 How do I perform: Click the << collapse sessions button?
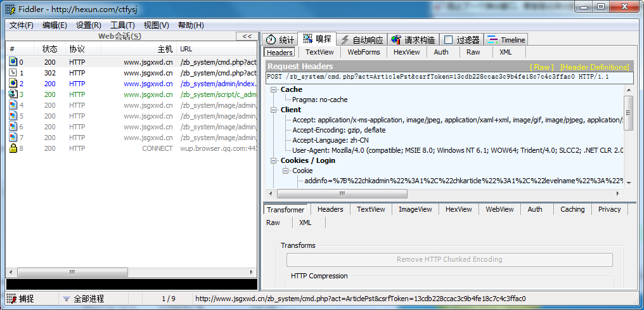pyautogui.click(x=247, y=36)
